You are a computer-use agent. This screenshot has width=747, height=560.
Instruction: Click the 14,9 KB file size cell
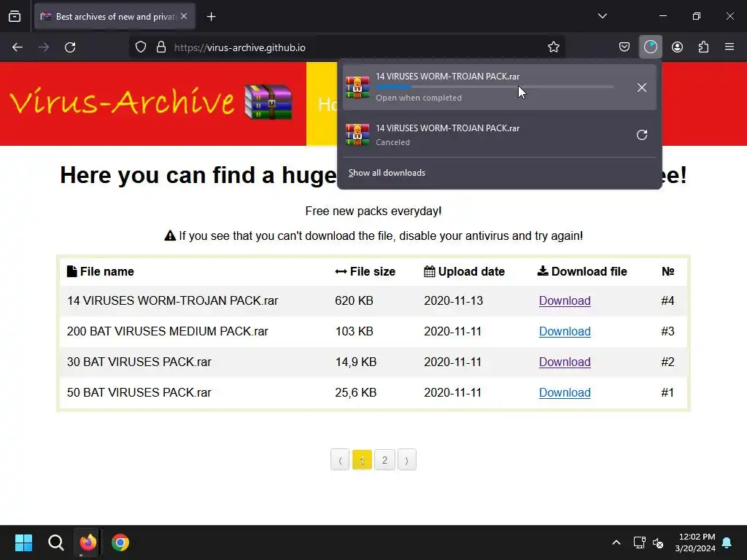356,362
